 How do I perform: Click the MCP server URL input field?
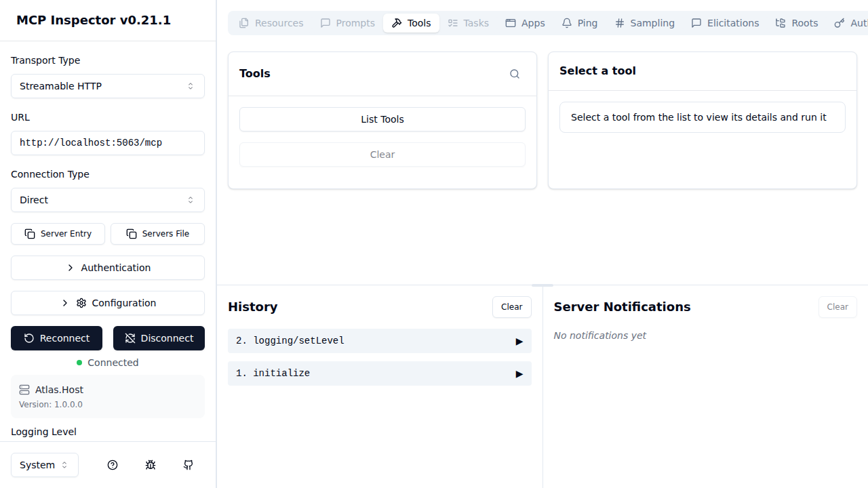click(107, 143)
